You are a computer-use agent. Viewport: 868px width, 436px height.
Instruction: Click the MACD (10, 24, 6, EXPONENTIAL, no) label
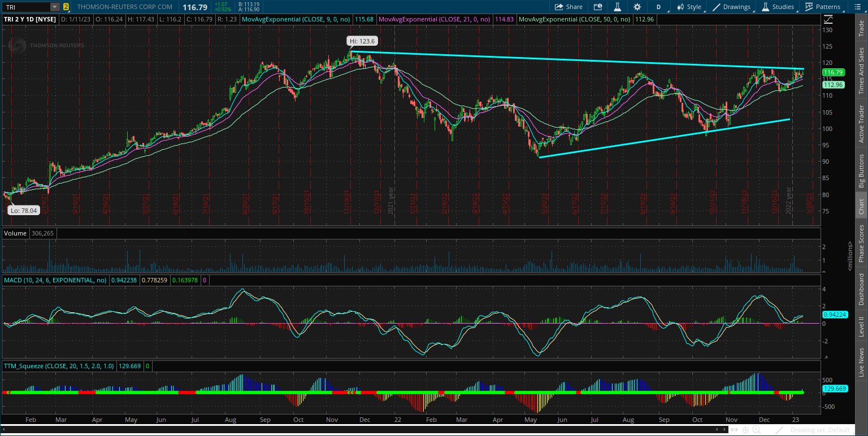click(x=56, y=280)
